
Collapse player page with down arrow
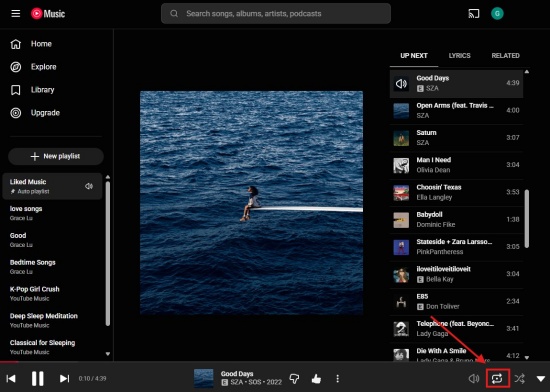541,379
